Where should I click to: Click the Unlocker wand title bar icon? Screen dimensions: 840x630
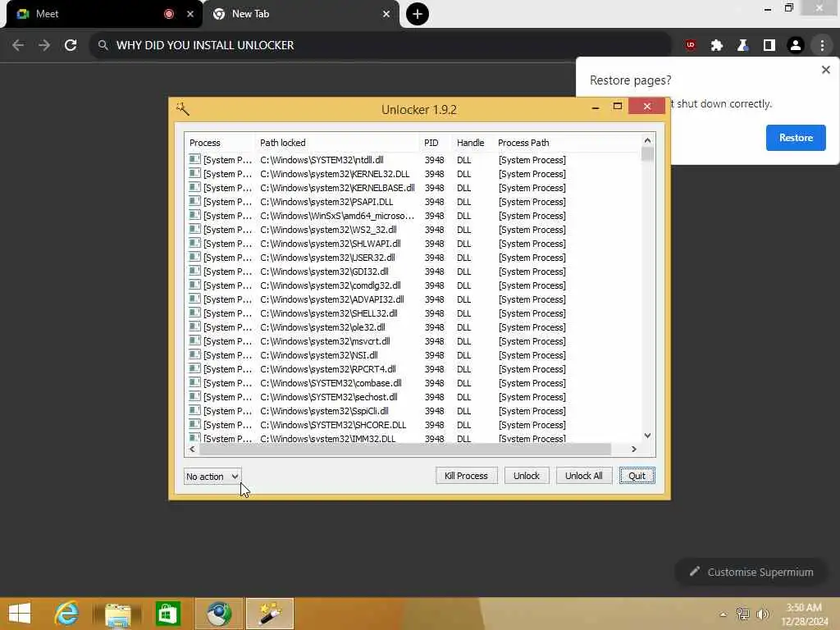click(183, 109)
